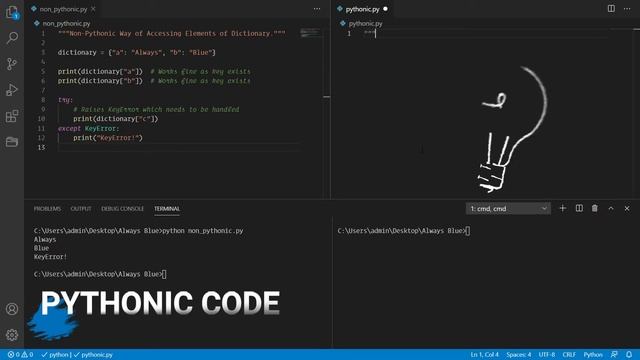Image resolution: width=640 pixels, height=360 pixels.
Task: Open the folder icon view in activity bar
Action: pyautogui.click(x=12, y=142)
